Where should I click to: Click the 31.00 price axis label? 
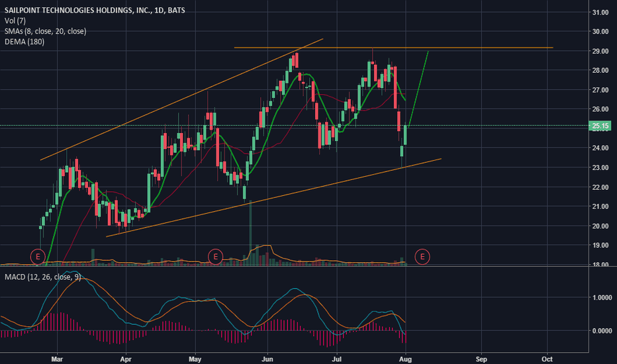tap(600, 13)
